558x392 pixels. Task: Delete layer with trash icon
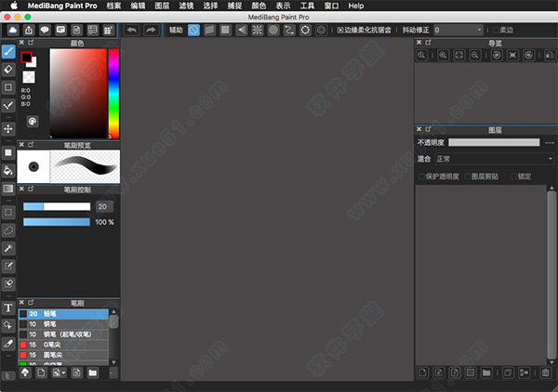545,372
